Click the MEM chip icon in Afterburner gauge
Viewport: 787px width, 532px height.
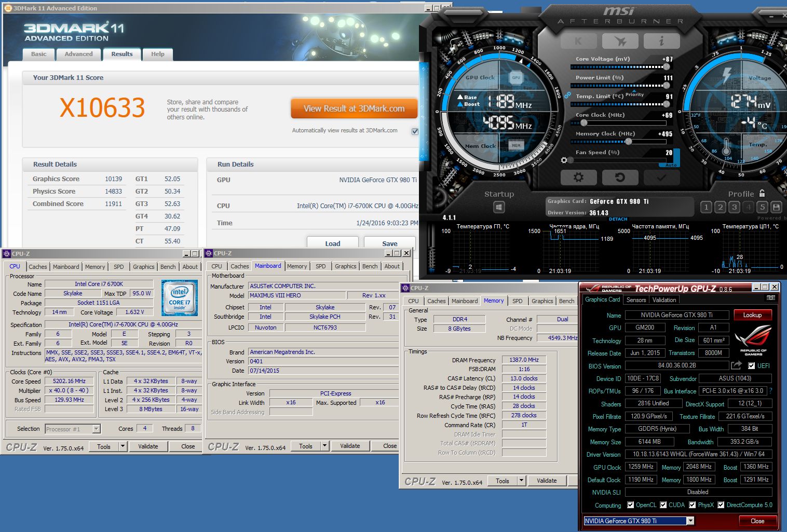pyautogui.click(x=515, y=145)
